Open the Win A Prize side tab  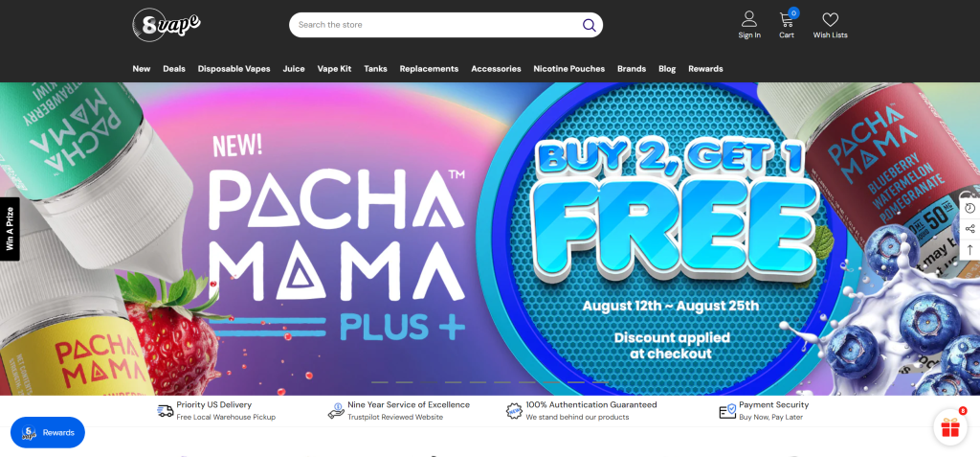pyautogui.click(x=10, y=228)
